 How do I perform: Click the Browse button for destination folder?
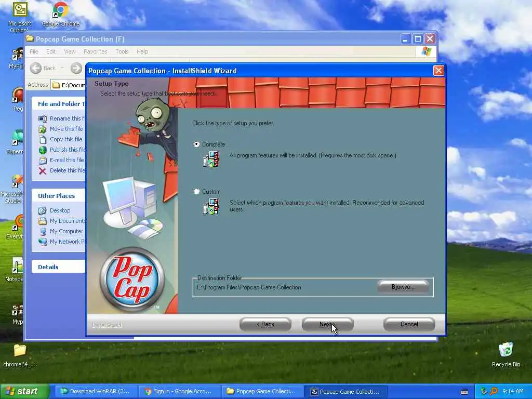coord(403,287)
